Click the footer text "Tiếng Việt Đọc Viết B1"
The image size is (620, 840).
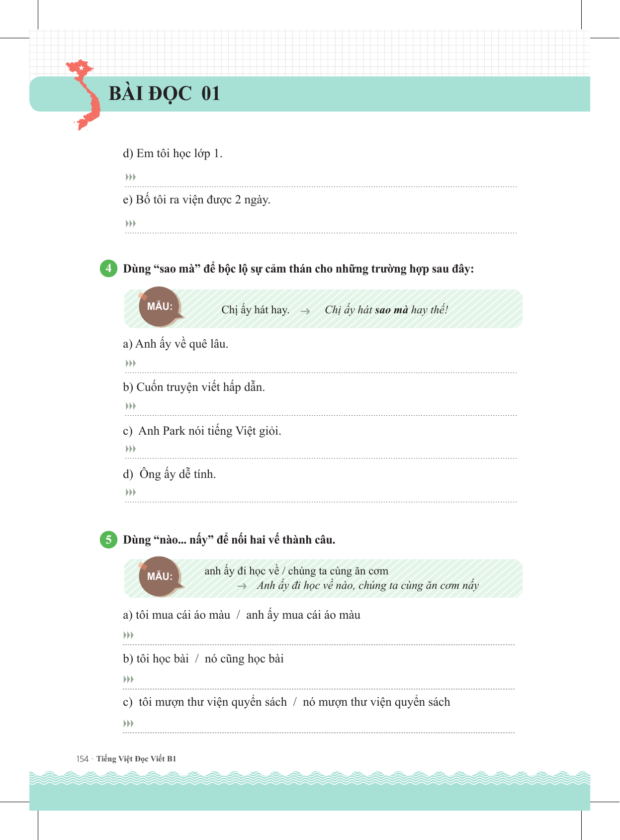[136, 759]
